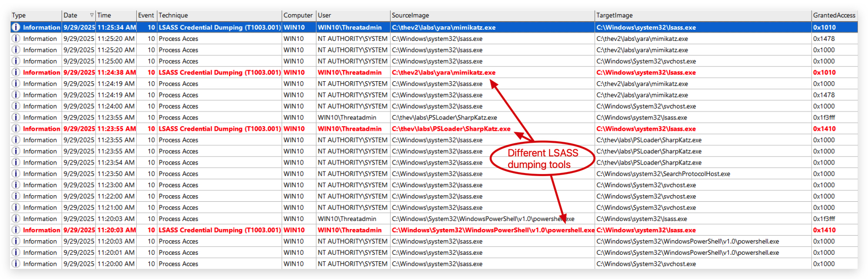
Task: Click info icon of 11:22:00 AM row
Action: pyautogui.click(x=16, y=196)
